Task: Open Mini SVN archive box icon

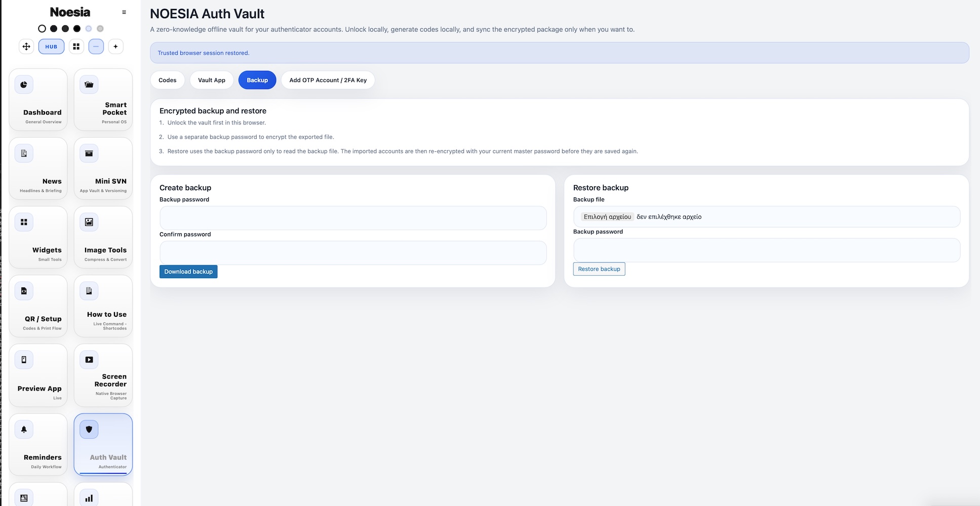Action: click(89, 153)
